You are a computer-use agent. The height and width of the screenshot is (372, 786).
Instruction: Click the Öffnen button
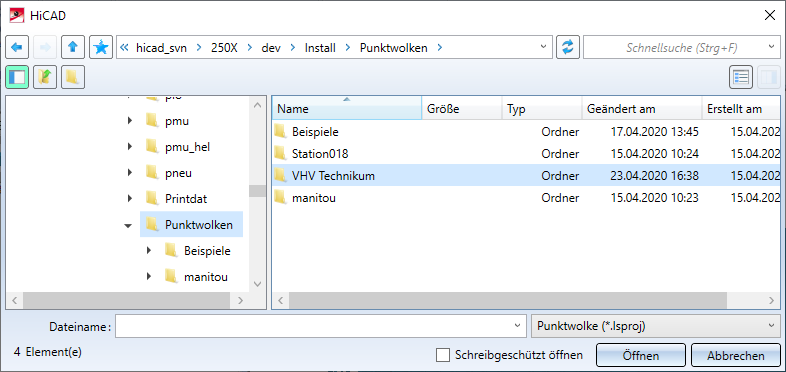(x=641, y=355)
